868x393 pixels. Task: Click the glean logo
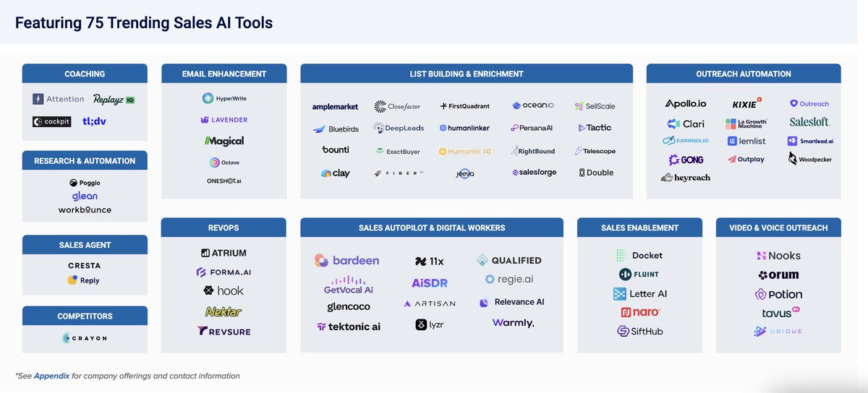(85, 196)
